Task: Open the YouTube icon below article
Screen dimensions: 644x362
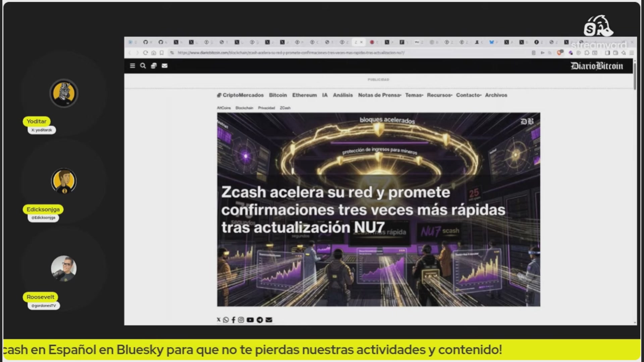Action: click(250, 320)
